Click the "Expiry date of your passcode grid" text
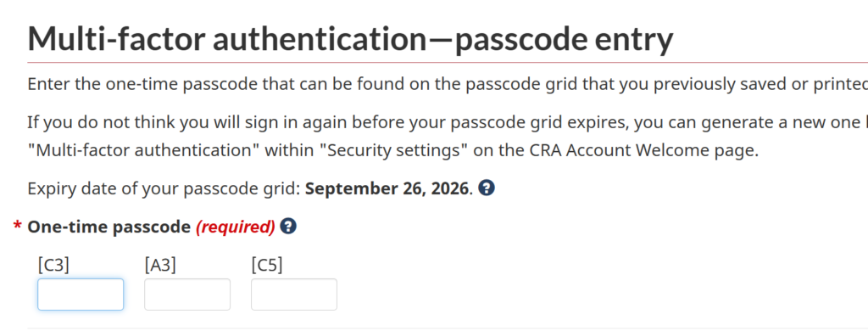This screenshot has width=868, height=331. [164, 189]
